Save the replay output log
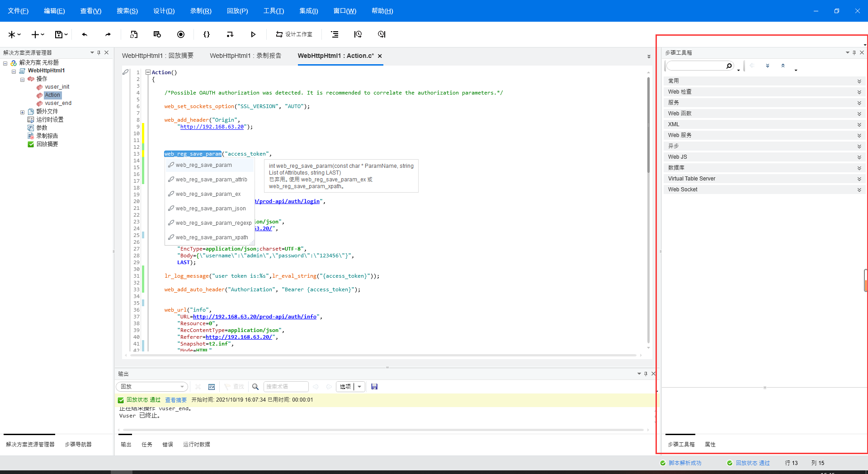The height and width of the screenshot is (474, 868). (x=374, y=386)
